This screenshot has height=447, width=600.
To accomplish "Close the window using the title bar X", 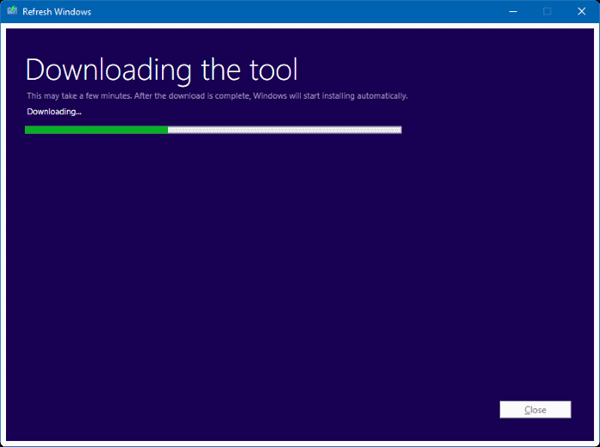I will pos(581,11).
